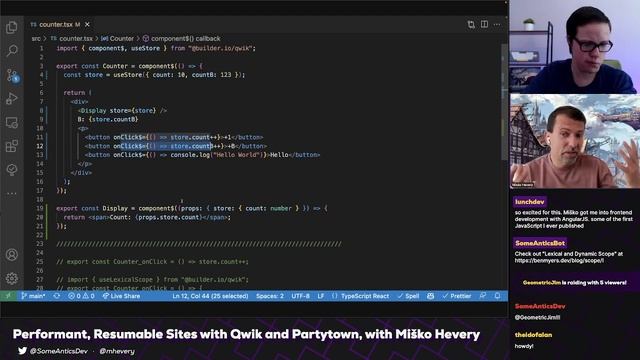640x360 pixels.
Task: Click src breadcrumb segment
Action: [x=36, y=38]
